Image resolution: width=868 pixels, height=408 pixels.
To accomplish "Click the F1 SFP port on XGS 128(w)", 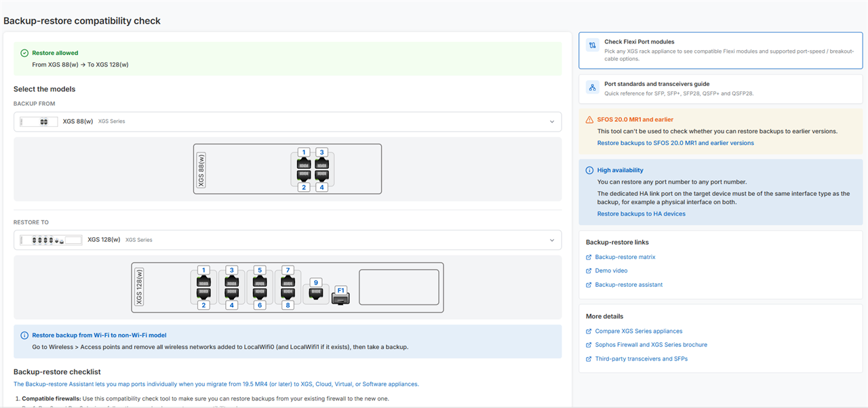I will pos(341,295).
